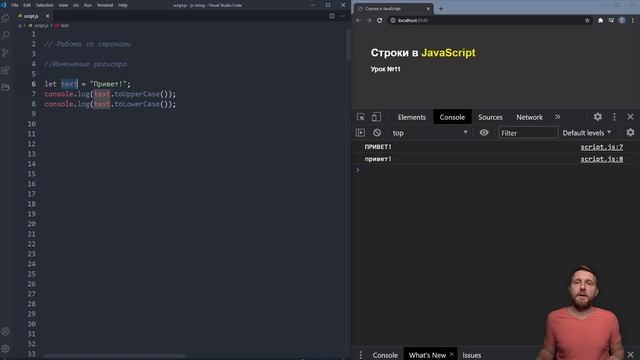Go back in the browser
640x360 pixels.
coord(358,20)
